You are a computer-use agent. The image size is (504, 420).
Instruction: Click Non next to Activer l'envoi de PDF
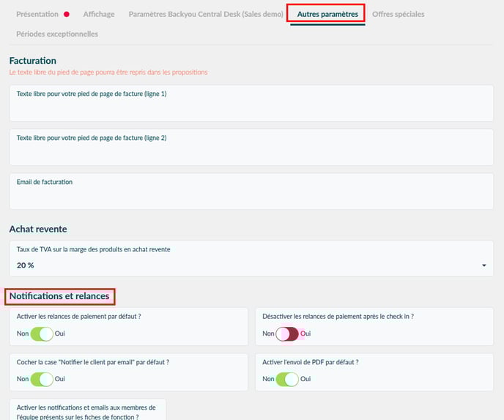268,379
